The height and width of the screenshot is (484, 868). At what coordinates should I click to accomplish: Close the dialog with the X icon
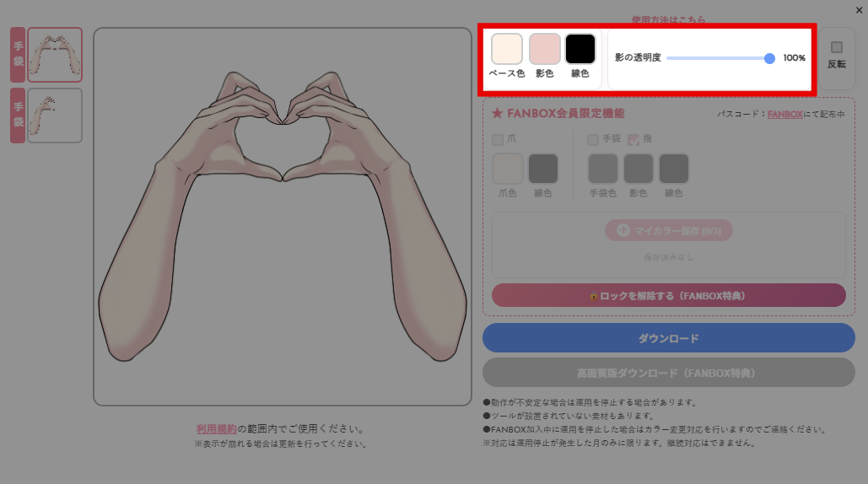(x=859, y=10)
